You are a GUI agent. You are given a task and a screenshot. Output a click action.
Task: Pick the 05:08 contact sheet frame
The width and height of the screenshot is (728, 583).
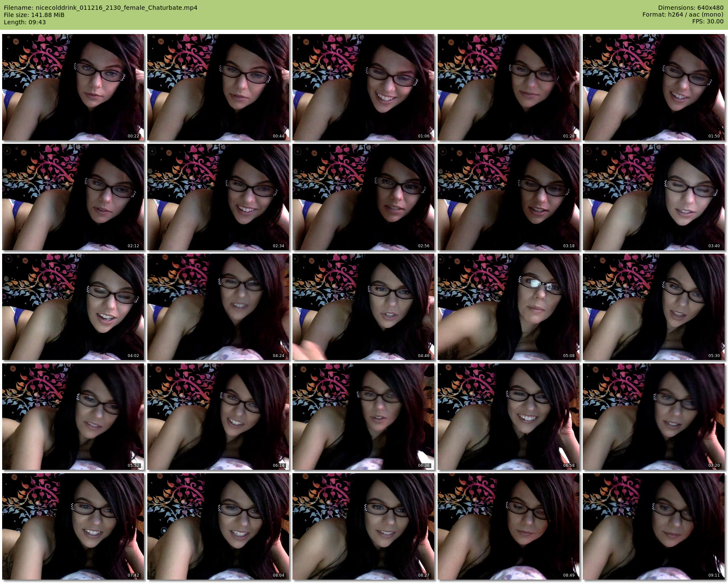pos(509,307)
